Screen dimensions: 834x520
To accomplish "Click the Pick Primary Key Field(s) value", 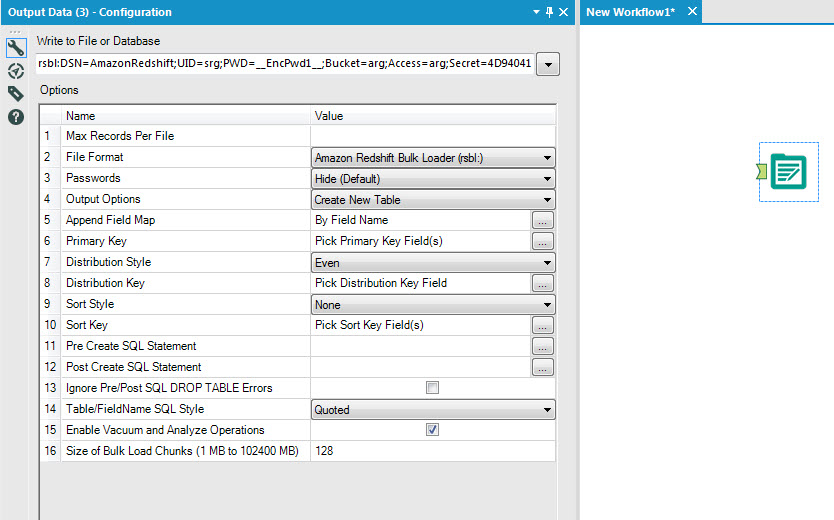I will pos(379,241).
